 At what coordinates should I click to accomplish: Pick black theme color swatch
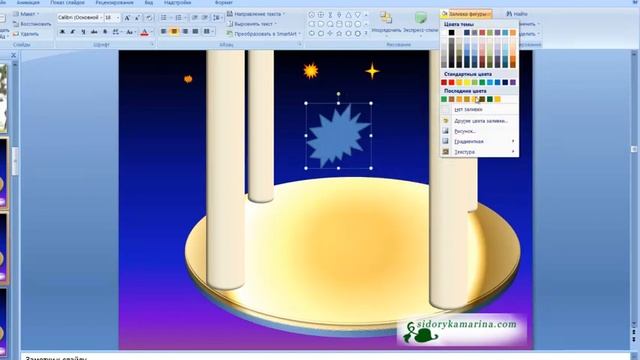click(451, 32)
